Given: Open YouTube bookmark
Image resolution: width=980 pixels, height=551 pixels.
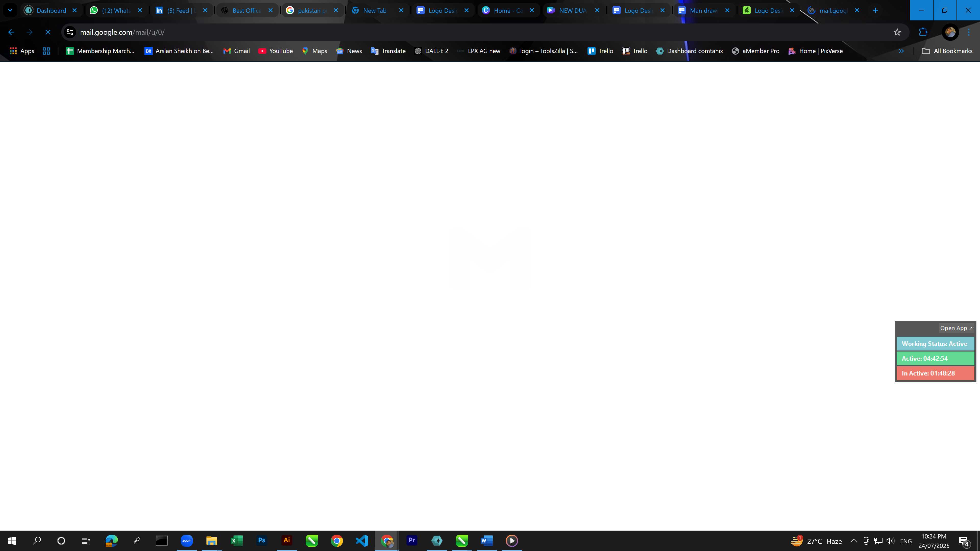Looking at the screenshot, I should click(x=275, y=51).
